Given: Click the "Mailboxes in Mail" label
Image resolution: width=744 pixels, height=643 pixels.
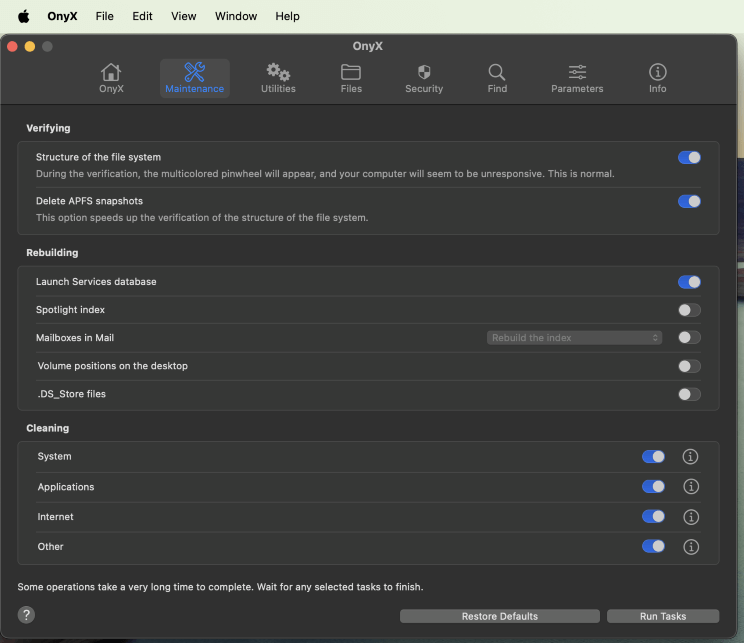Looking at the screenshot, I should [x=75, y=338].
